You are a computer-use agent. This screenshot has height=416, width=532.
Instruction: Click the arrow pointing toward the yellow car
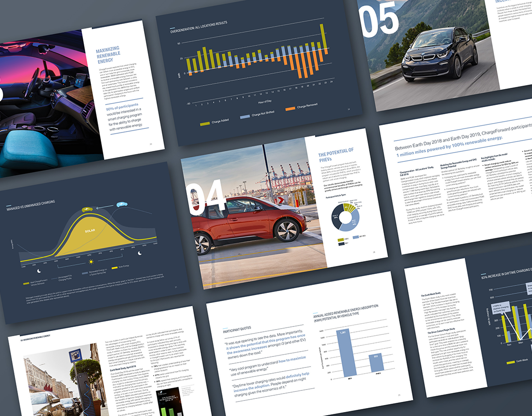click(x=105, y=206)
